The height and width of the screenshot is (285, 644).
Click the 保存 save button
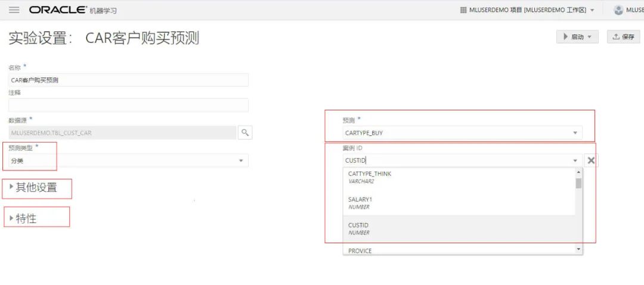coord(623,37)
